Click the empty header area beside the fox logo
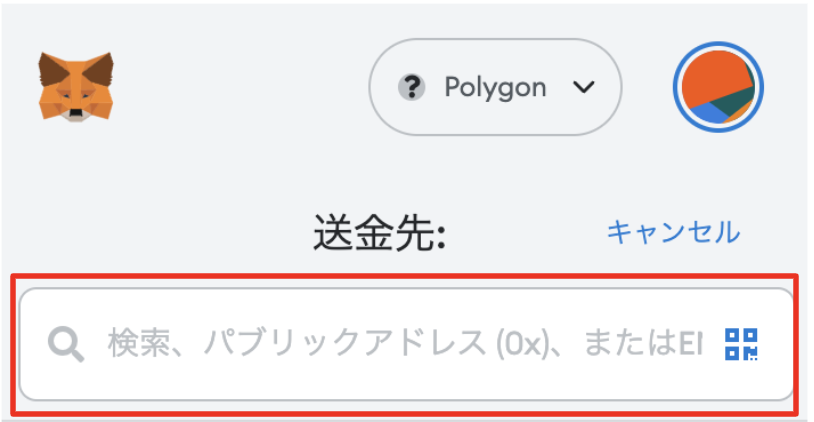Screen dimensions: 814x422 point(239,87)
